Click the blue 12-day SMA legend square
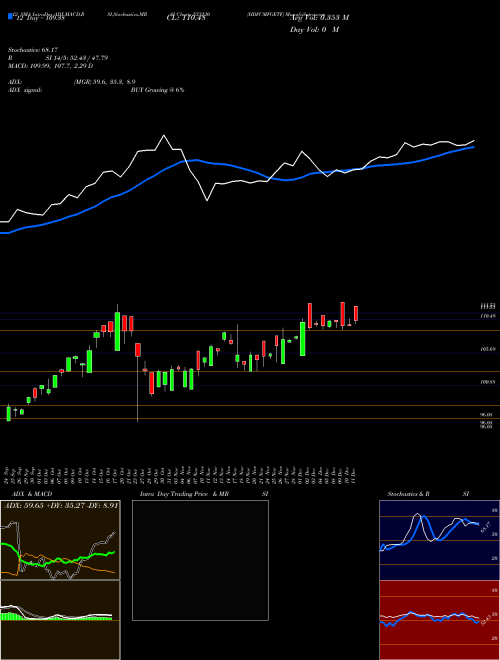The width and height of the screenshot is (500, 660). pyautogui.click(x=10, y=16)
